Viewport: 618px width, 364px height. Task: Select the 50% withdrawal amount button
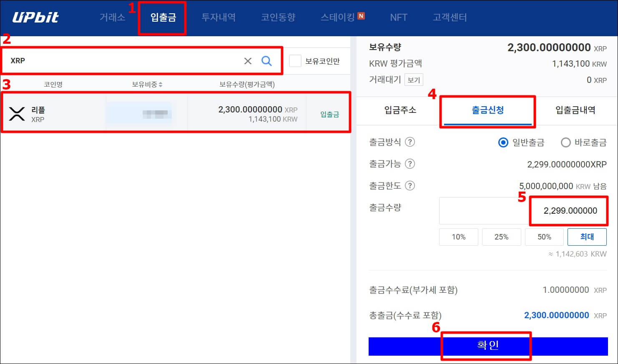(544, 237)
